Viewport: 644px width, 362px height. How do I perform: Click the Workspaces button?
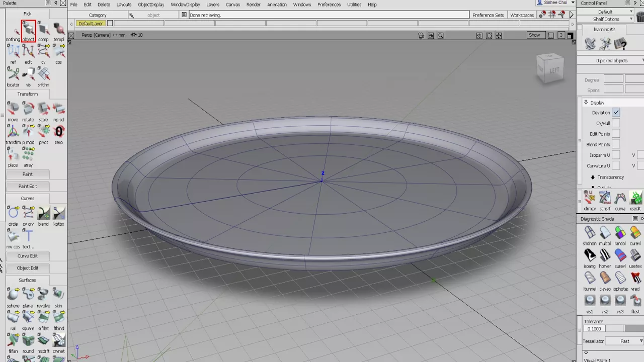[x=522, y=15]
